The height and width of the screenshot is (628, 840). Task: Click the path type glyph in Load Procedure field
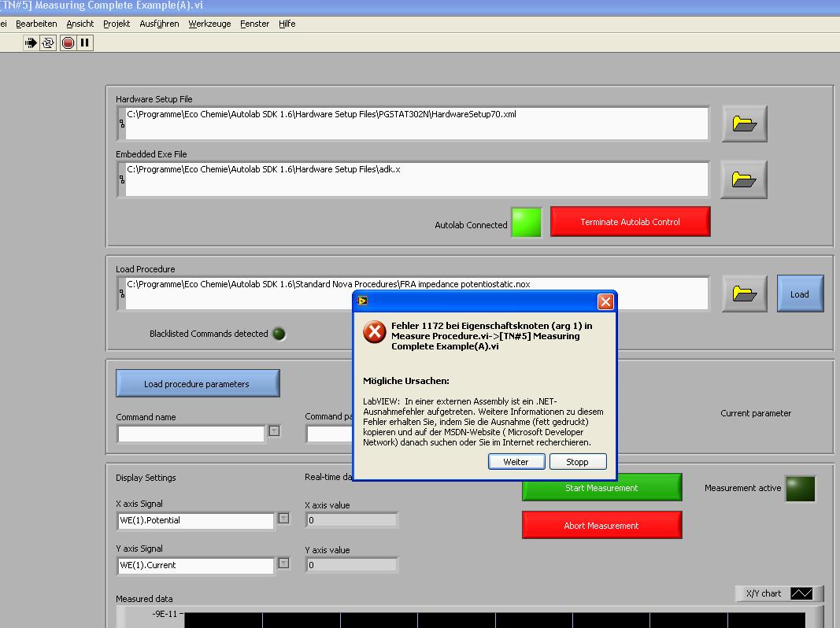[122, 294]
